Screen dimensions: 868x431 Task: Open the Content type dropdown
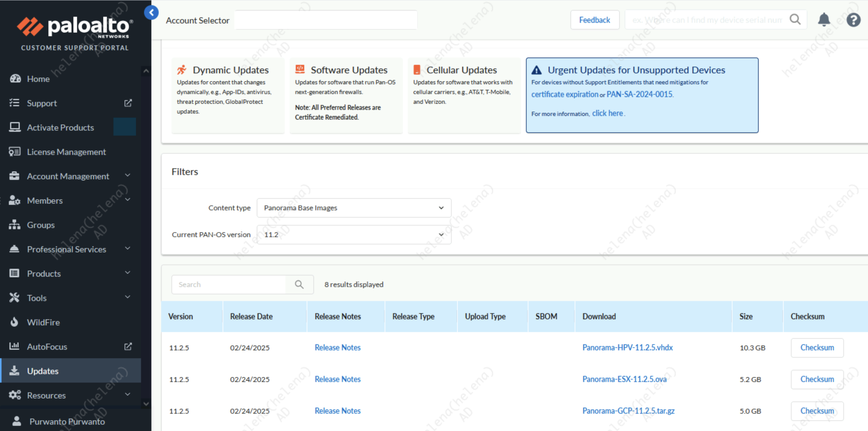point(354,208)
